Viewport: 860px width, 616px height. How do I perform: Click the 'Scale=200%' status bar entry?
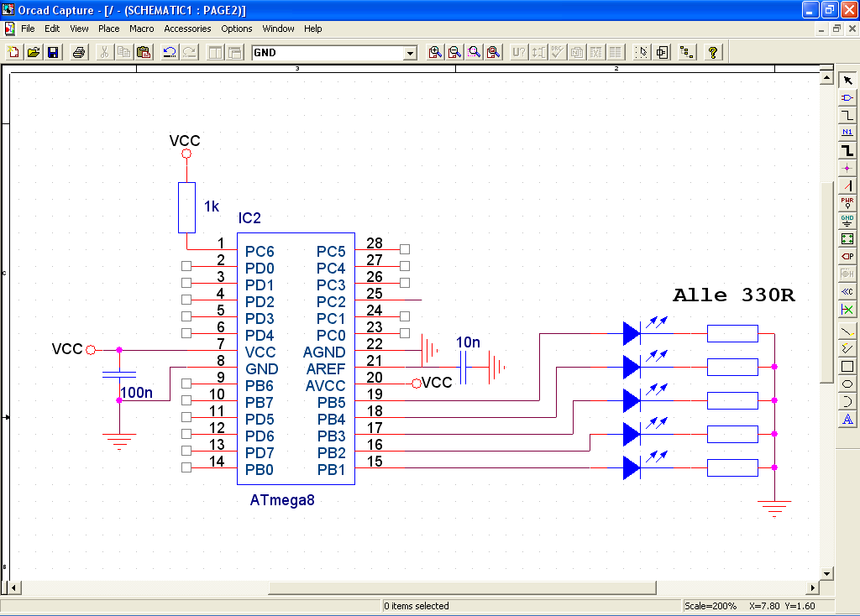[x=711, y=606]
